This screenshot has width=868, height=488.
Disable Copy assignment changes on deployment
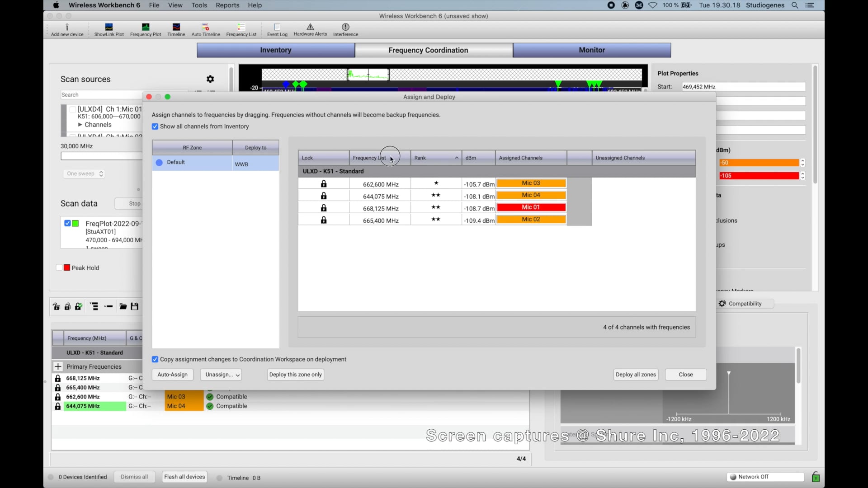pos(155,359)
